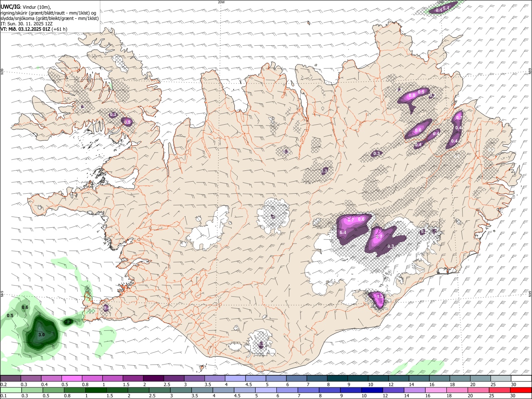The image size is (532, 399).
Task: Click the 'rigning/skúrir' rain description line
Action: 48,13
